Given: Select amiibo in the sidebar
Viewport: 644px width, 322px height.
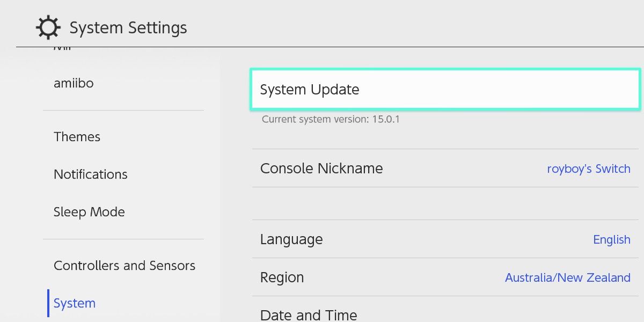Looking at the screenshot, I should [x=74, y=83].
